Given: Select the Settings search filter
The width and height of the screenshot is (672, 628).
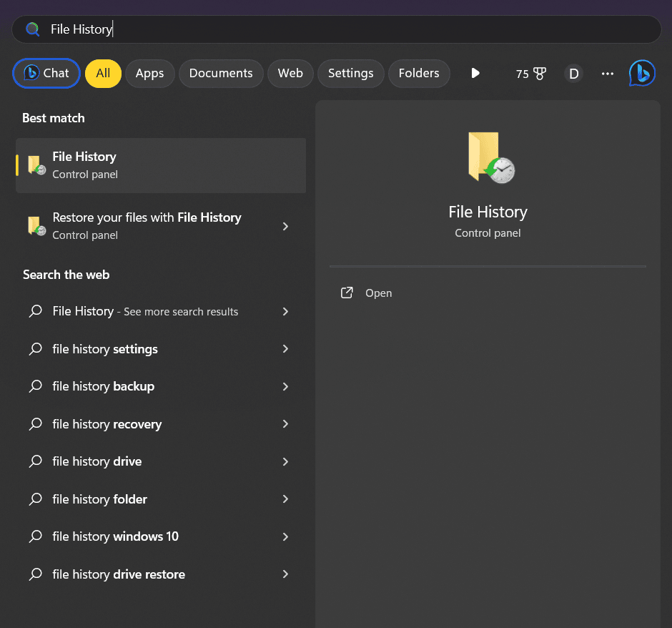Looking at the screenshot, I should coord(350,73).
